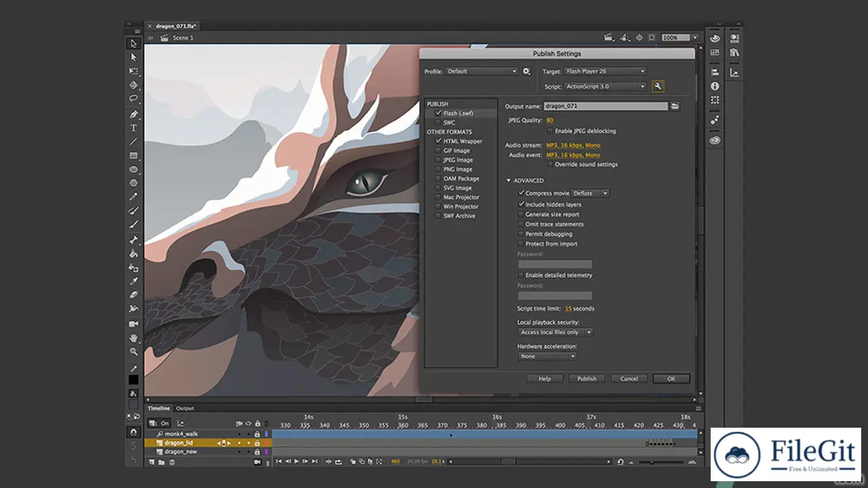Click the Center Stage icon
This screenshot has width=868, height=488.
[x=639, y=38]
